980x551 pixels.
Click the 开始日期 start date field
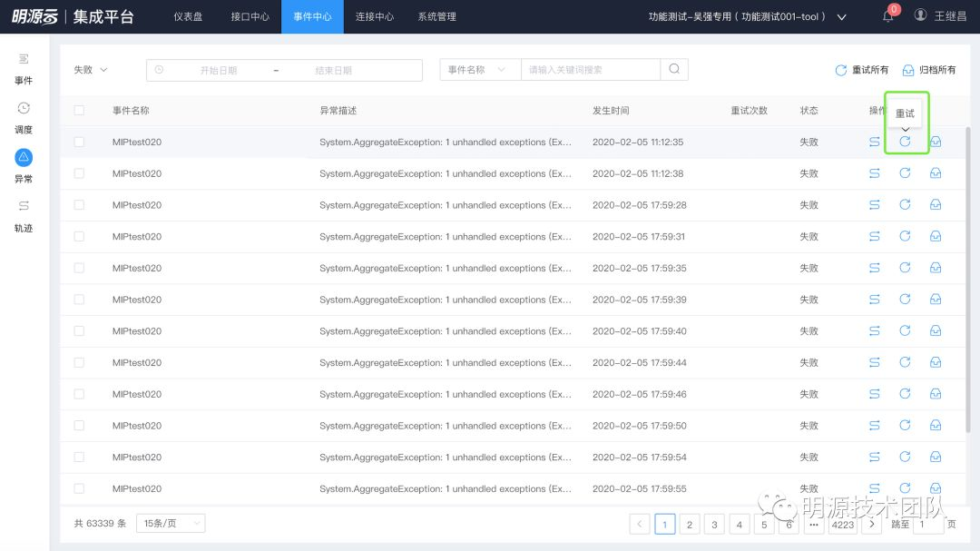tap(219, 70)
